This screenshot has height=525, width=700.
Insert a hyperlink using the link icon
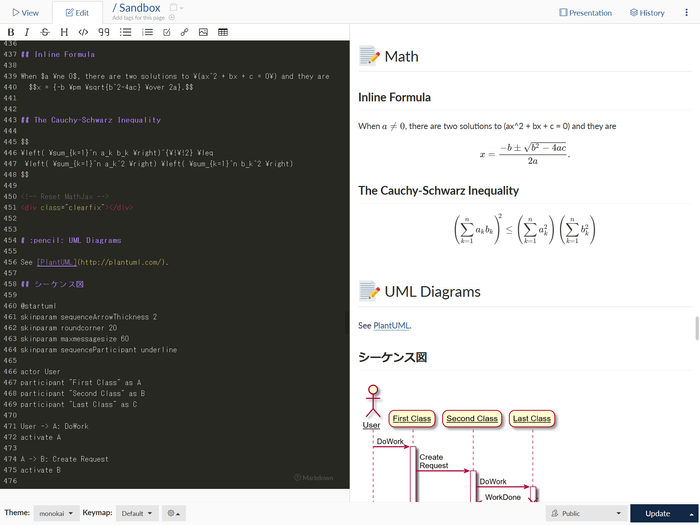pyautogui.click(x=184, y=32)
